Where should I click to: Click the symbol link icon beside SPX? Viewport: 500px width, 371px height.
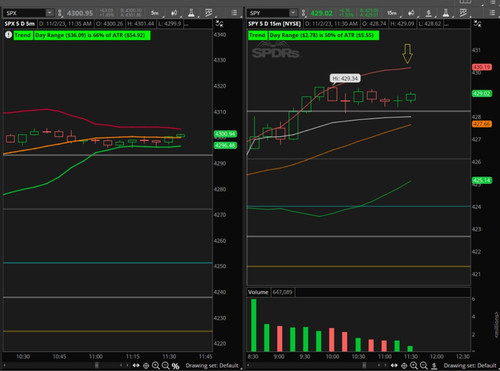60,13
